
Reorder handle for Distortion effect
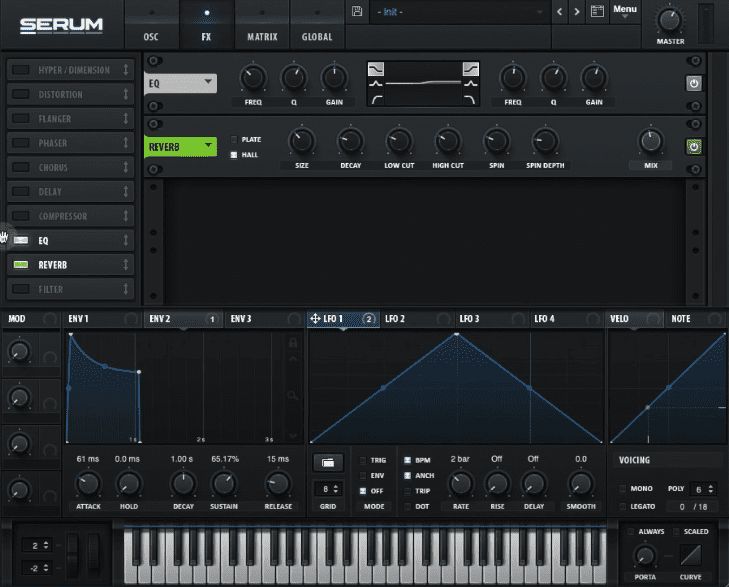click(126, 94)
